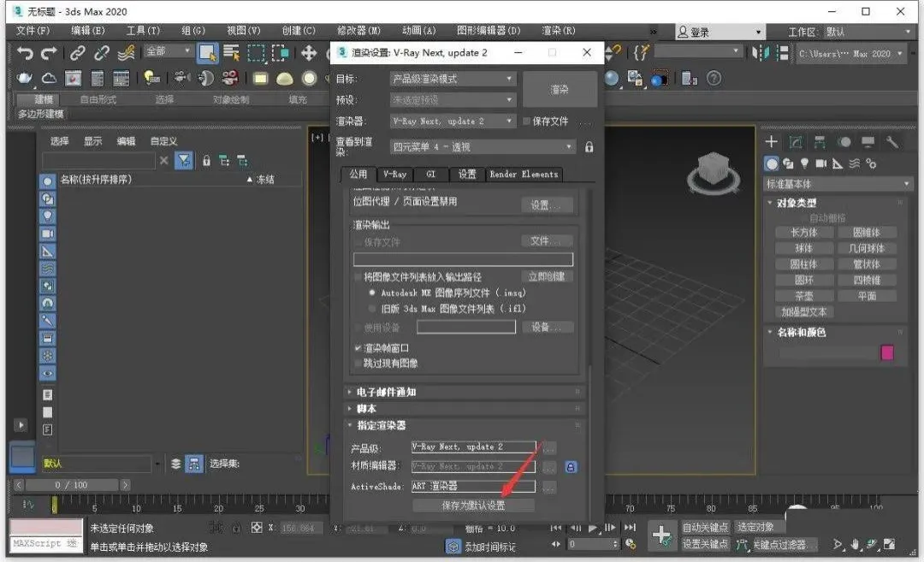Switch to the V-Ray tab
The width and height of the screenshot is (924, 562).
click(394, 175)
